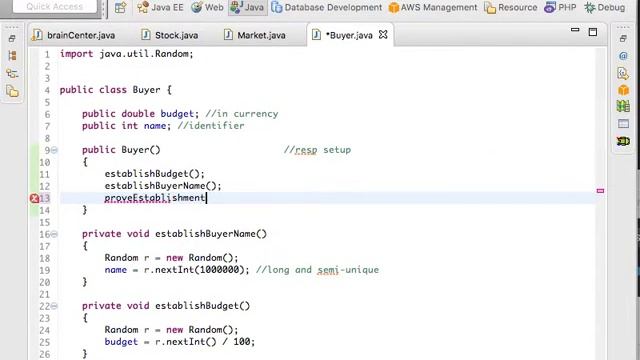Open the outline tree icon in left sidebar
This screenshot has width=640, height=360.
[x=12, y=73]
